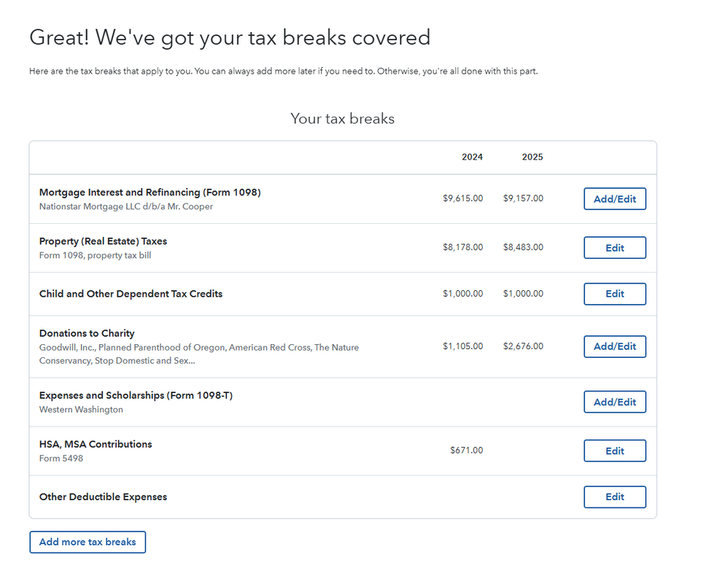
Task: Click Add/Edit for Mortgage Interest and Refinancing
Action: [x=614, y=199]
